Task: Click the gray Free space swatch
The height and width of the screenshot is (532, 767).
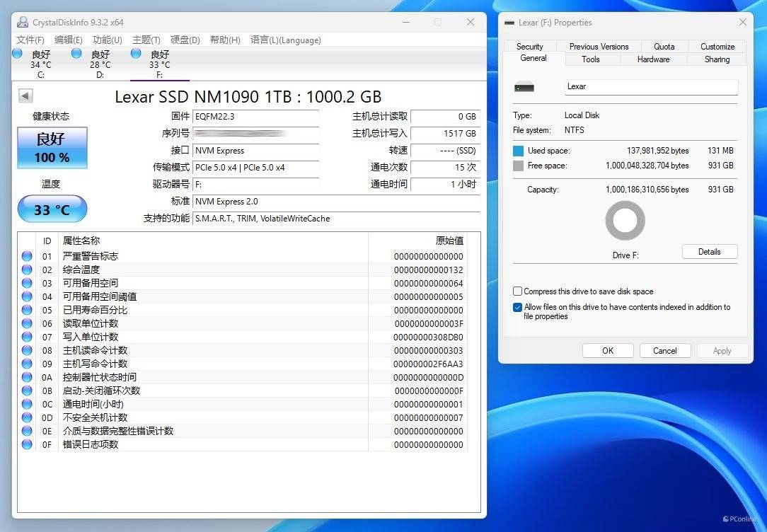Action: [518, 166]
